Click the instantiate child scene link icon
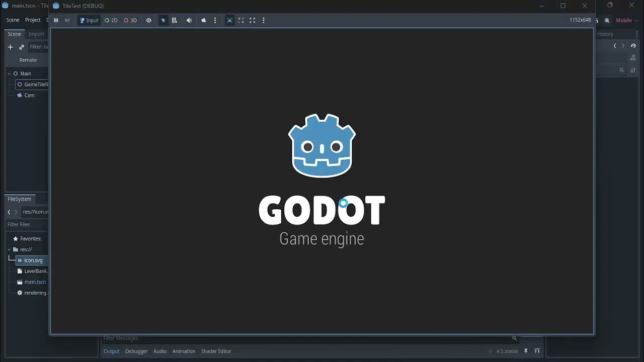The width and height of the screenshot is (644, 362). click(x=22, y=47)
